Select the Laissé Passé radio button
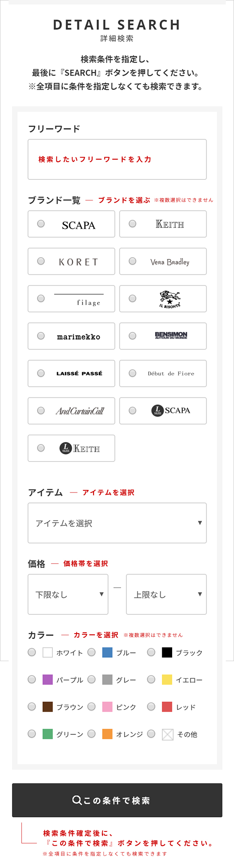Image resolution: width=234 pixels, height=868 pixels. click(x=41, y=373)
